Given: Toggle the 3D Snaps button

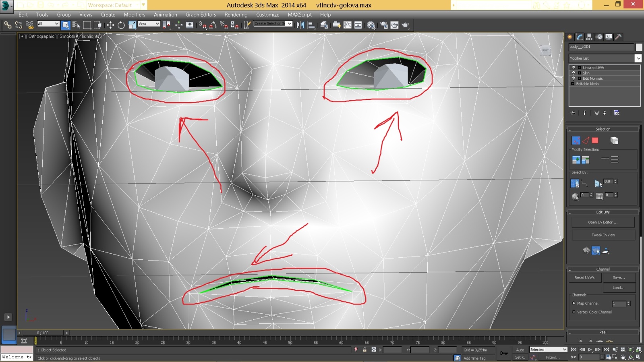Looking at the screenshot, I should (203, 25).
